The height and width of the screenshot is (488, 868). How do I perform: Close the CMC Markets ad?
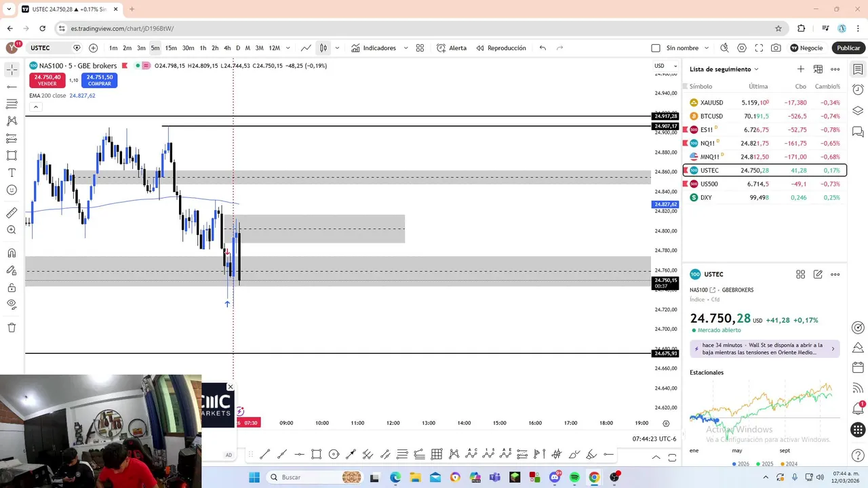coord(231,387)
